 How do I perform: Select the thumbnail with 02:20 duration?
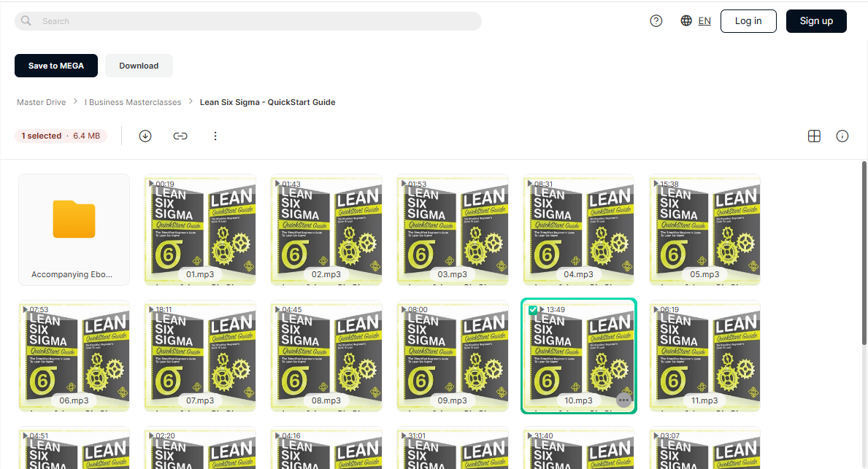[x=201, y=448]
